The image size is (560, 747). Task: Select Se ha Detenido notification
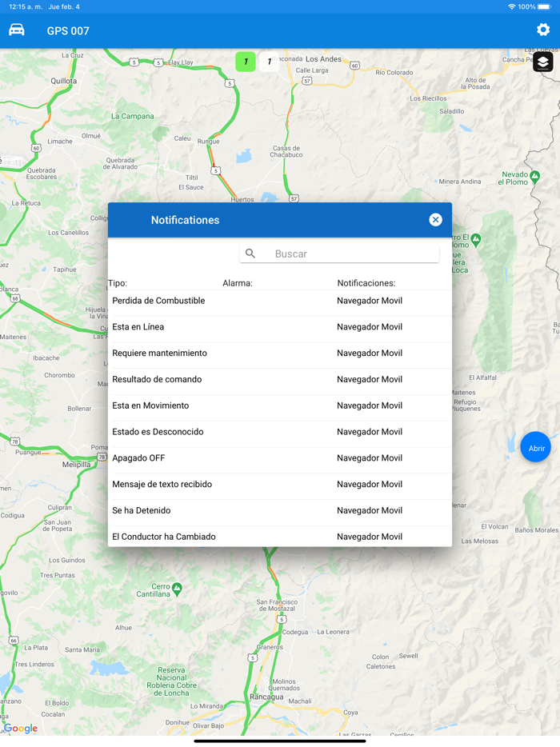point(279,510)
